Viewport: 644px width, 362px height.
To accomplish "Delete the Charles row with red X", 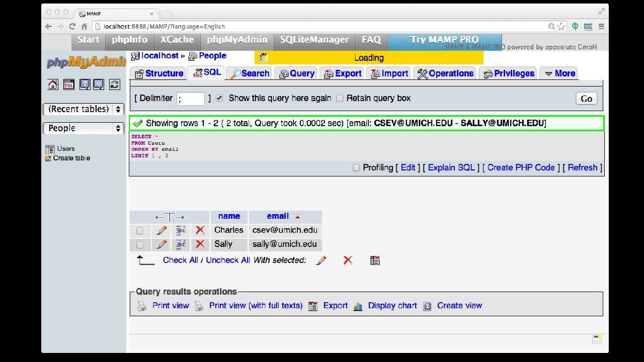I will point(200,230).
